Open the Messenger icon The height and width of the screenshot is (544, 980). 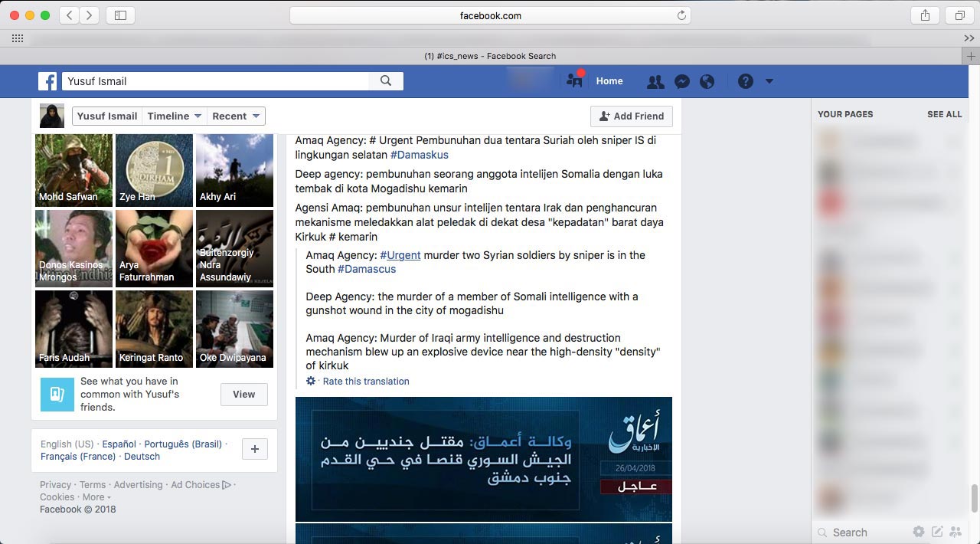681,81
